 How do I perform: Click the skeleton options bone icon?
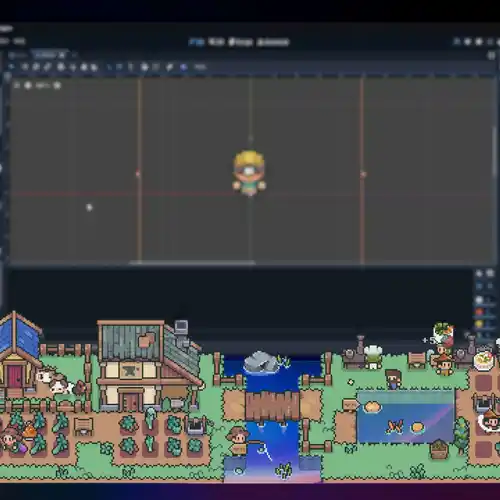click(170, 67)
